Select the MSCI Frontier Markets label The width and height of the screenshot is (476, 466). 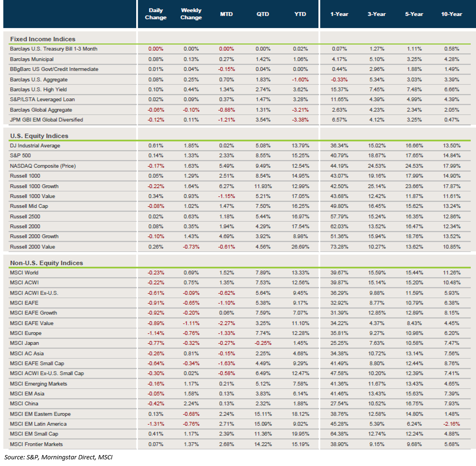pos(36,445)
